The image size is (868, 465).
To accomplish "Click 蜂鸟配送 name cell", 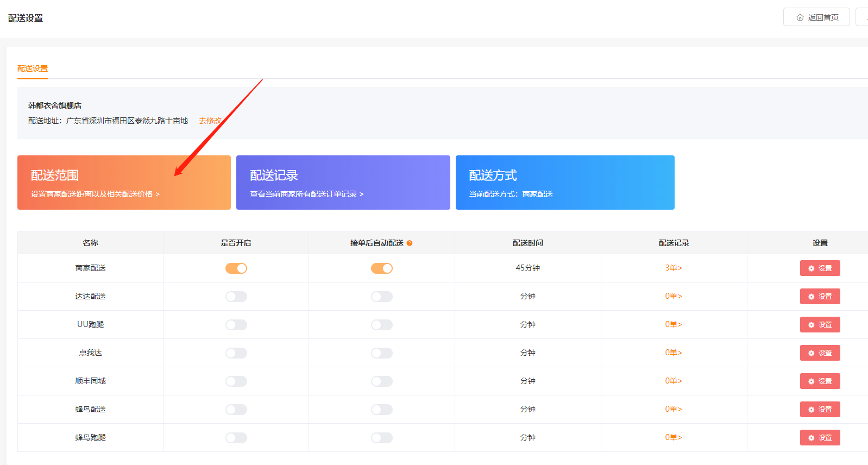I will click(x=91, y=409).
